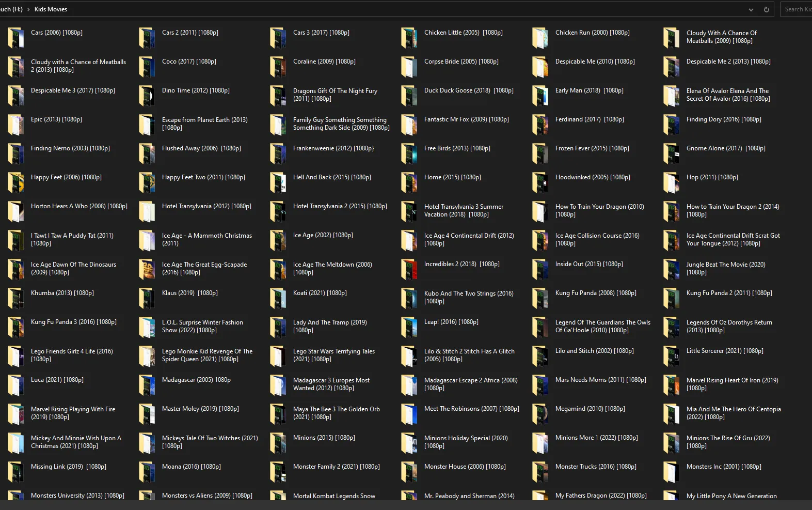Select Cloudy With A Chance Of Meatballs (2009)
Image resolution: width=812 pixels, height=510 pixels.
coord(722,37)
